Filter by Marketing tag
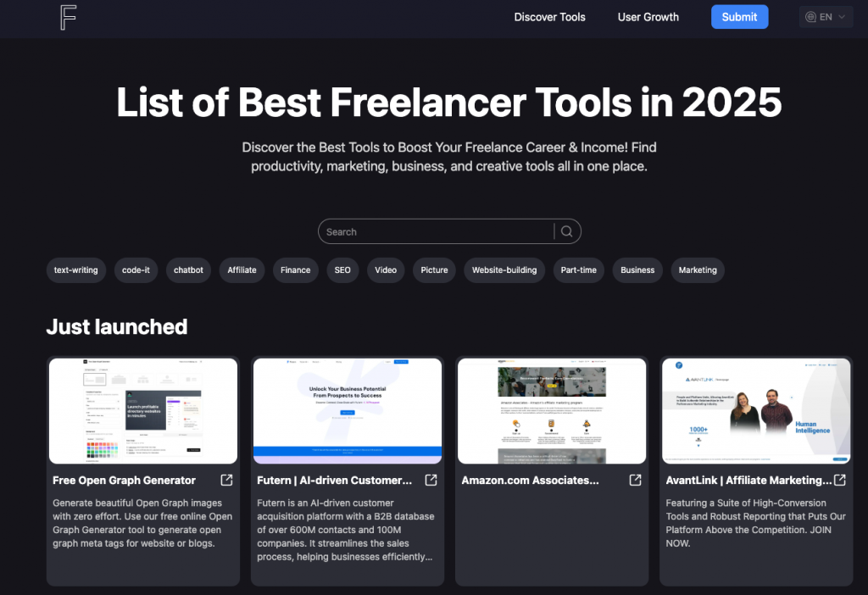Screen dimensions: 868x595 click(698, 270)
